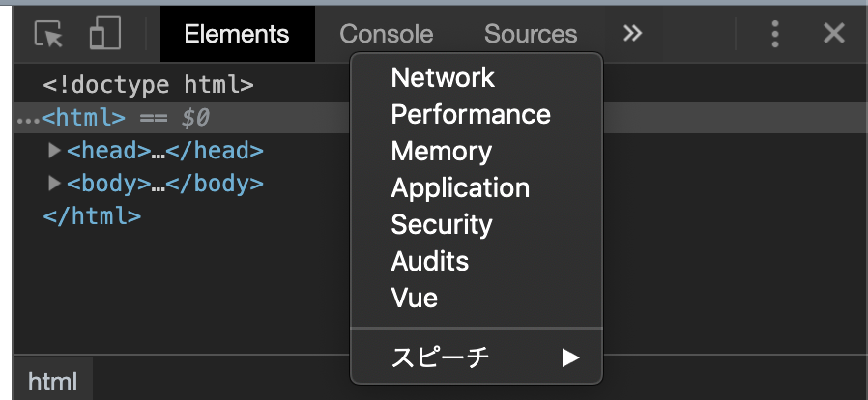Open the スピーチ submenu arrow
This screenshot has height=400, width=868.
570,357
